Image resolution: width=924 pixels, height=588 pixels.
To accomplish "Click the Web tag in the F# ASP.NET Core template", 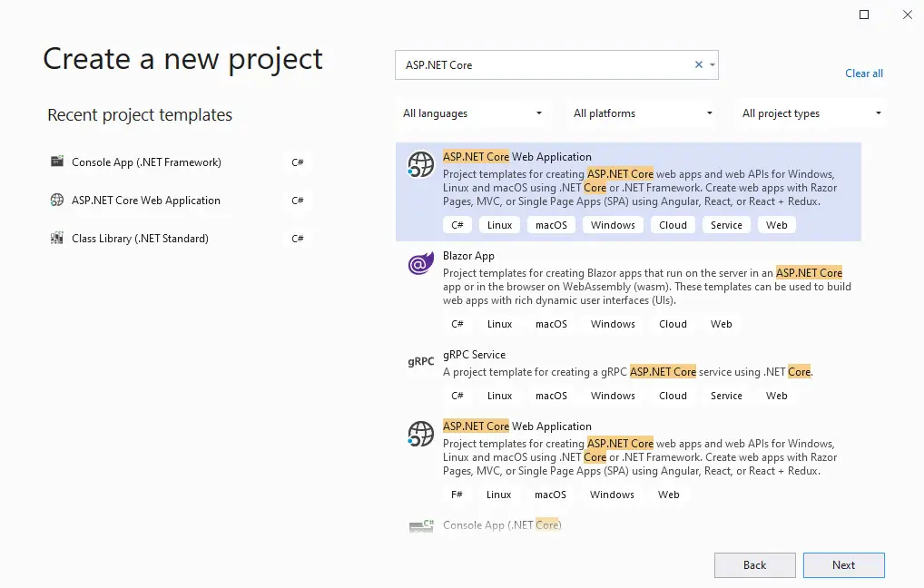I will (669, 495).
